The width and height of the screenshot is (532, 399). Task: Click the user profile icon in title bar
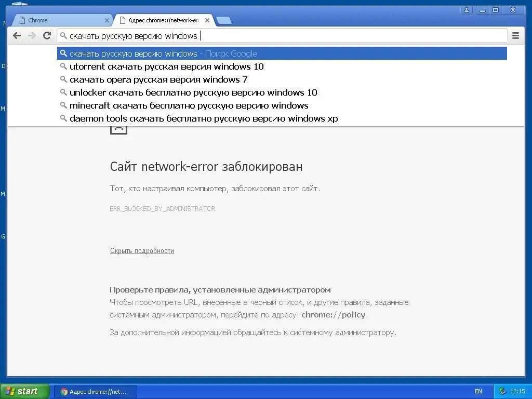coord(467,10)
